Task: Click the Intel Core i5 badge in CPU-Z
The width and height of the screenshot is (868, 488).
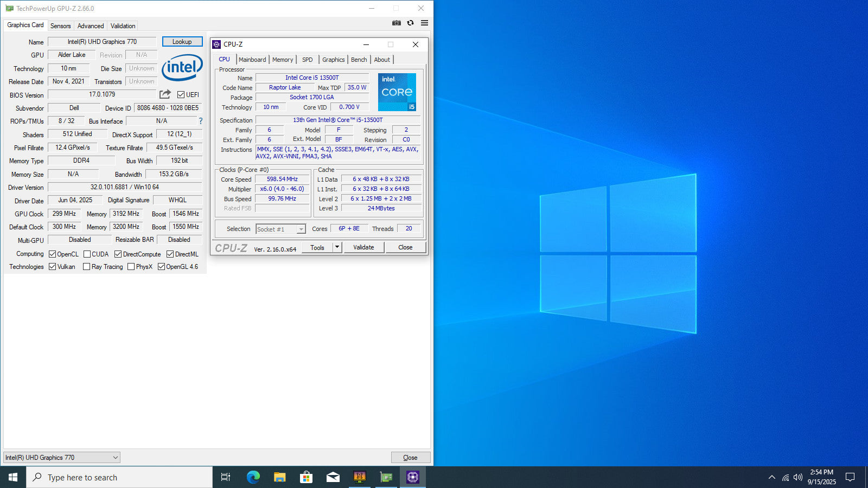Action: [x=397, y=92]
